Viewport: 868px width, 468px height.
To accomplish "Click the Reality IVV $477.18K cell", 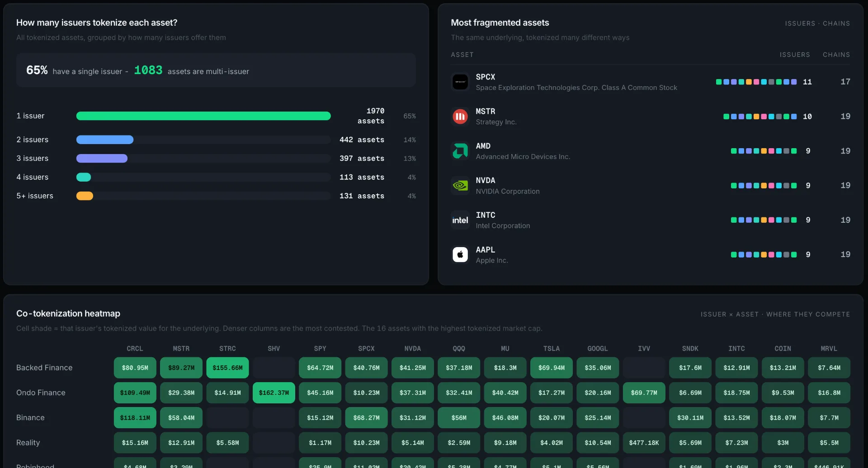I will coord(644,443).
